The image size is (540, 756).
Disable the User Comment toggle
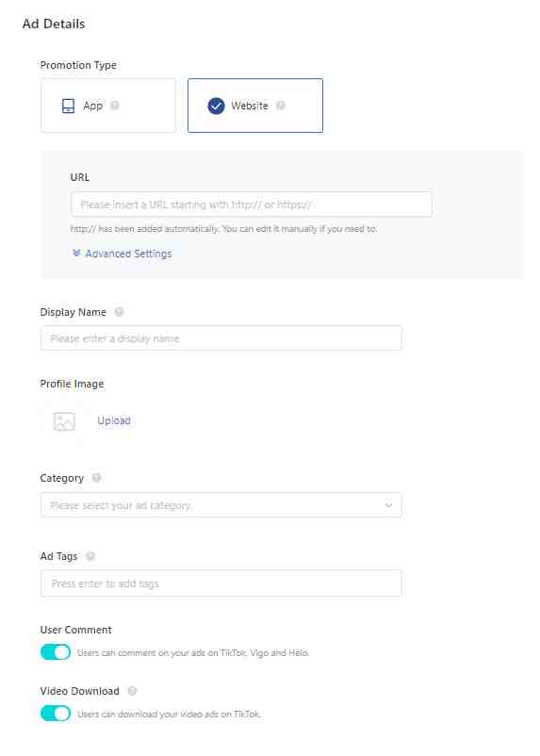[x=56, y=652]
